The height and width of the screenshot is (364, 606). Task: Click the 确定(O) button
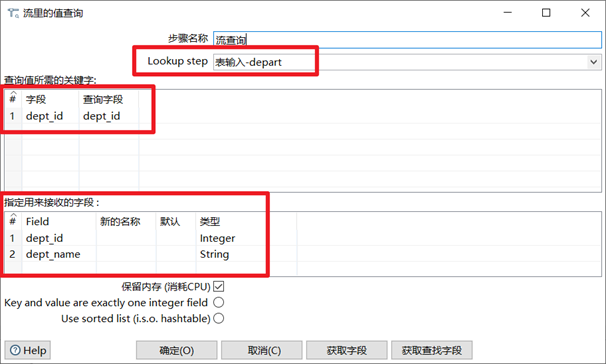pyautogui.click(x=177, y=350)
